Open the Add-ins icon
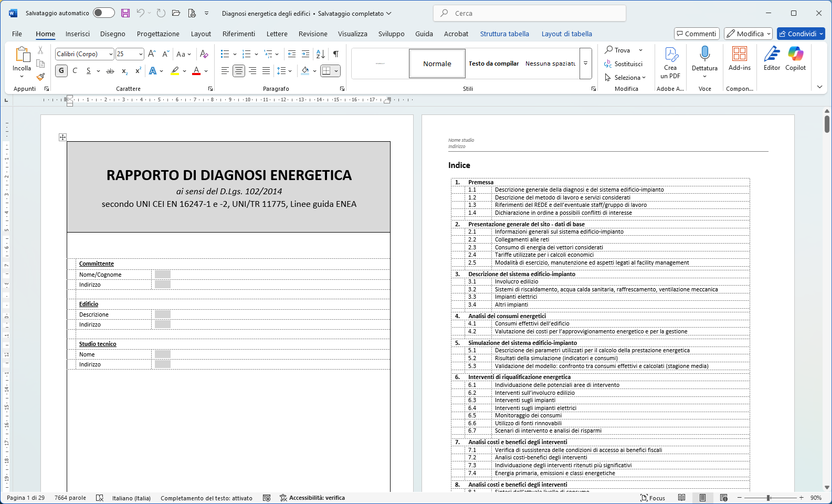Screen dimensions: 832x504 [x=739, y=59]
